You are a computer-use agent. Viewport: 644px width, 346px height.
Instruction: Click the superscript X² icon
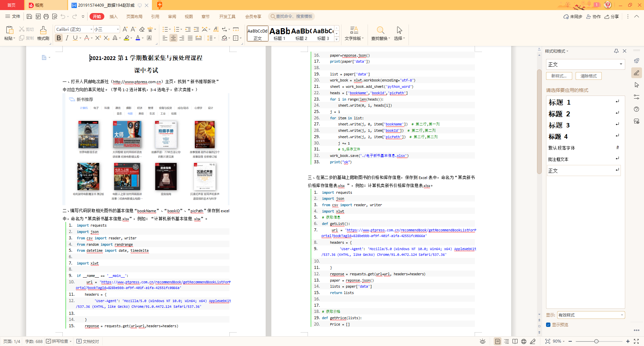(x=98, y=38)
